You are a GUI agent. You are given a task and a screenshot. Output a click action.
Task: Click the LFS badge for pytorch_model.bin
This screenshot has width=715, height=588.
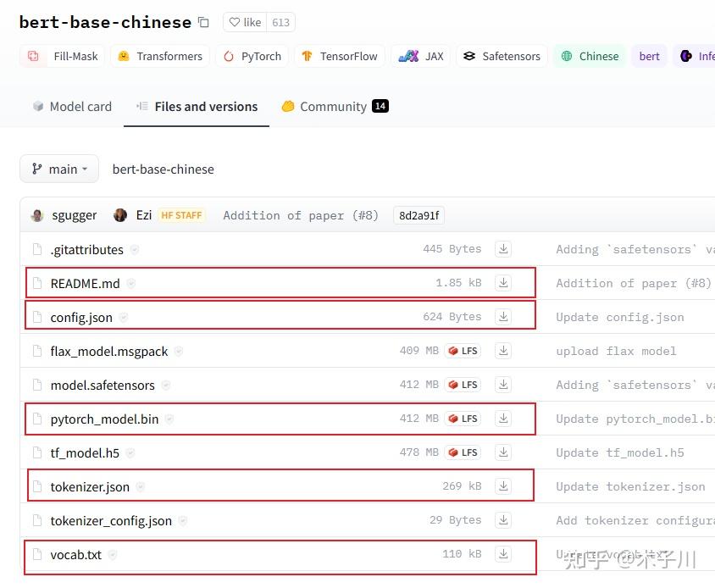tap(463, 419)
